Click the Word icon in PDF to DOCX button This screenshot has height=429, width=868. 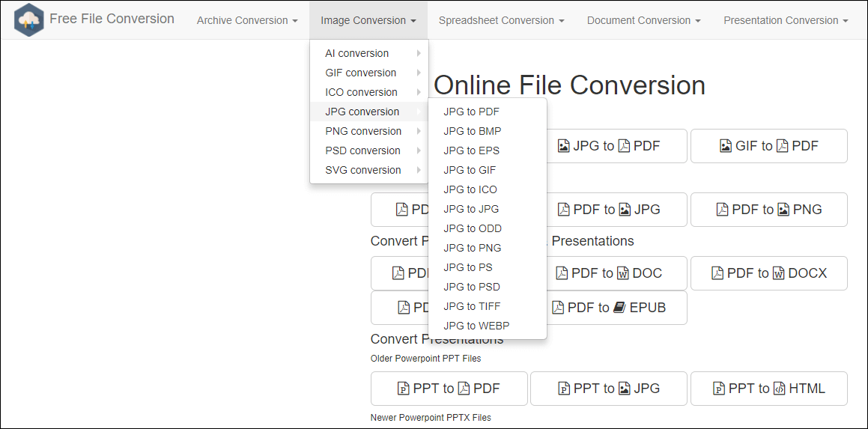point(778,273)
